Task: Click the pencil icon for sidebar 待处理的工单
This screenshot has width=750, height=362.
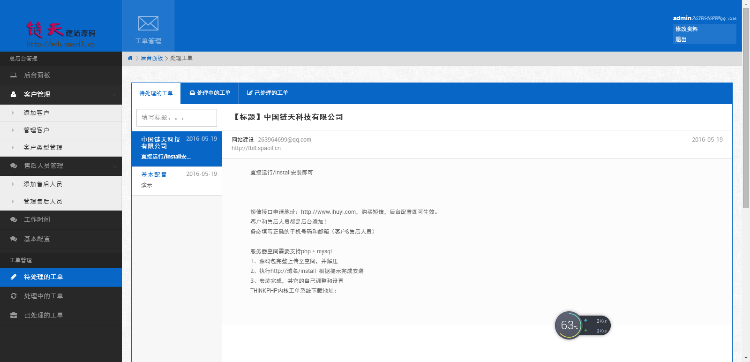Action: [x=13, y=277]
